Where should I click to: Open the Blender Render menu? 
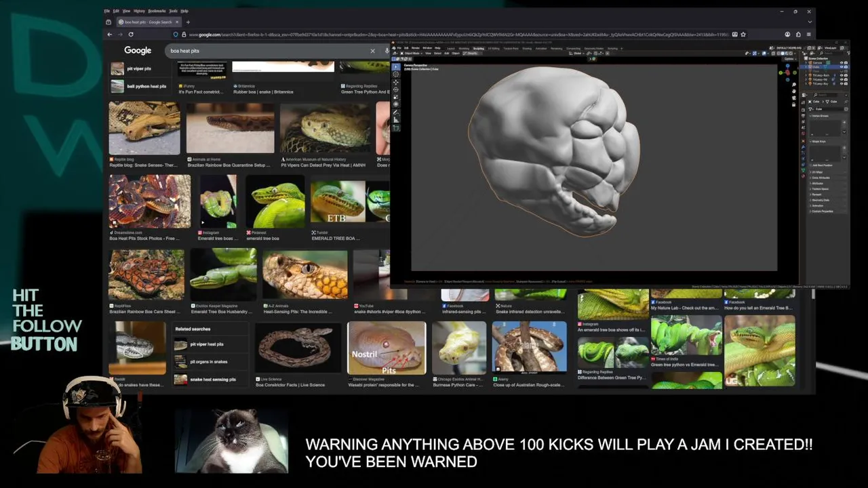(416, 48)
